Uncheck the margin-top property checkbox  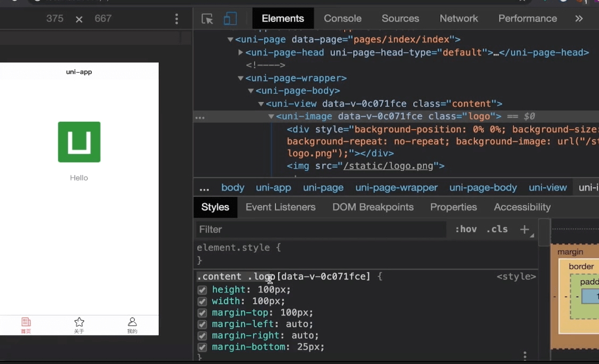pos(202,313)
